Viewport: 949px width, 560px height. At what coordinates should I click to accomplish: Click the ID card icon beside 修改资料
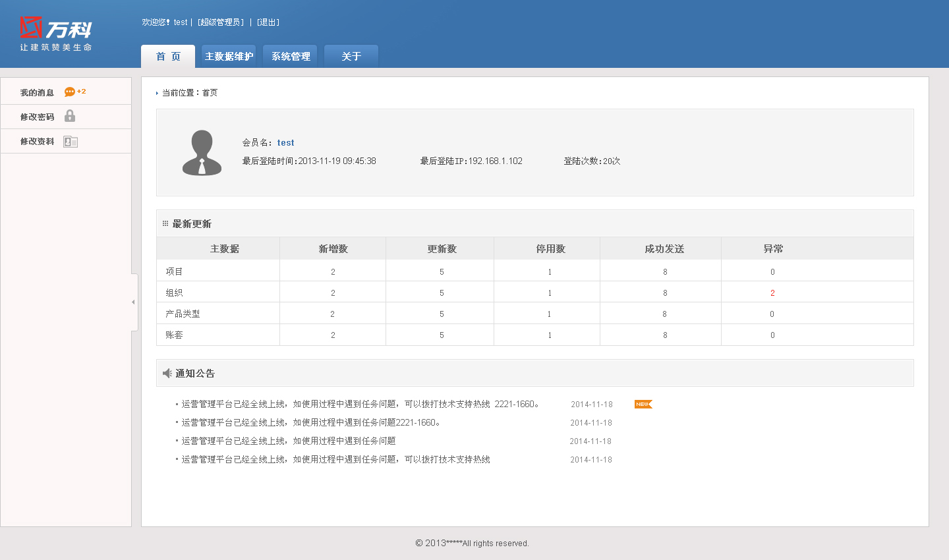coord(71,142)
